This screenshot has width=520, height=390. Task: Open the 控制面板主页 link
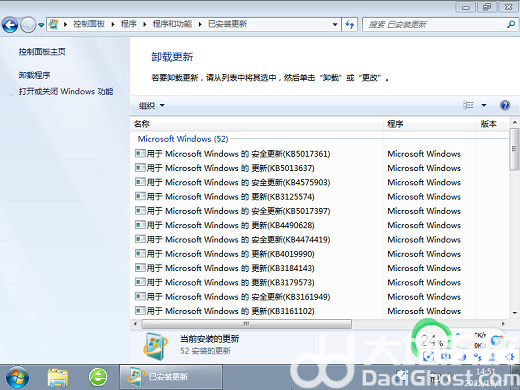[42, 52]
